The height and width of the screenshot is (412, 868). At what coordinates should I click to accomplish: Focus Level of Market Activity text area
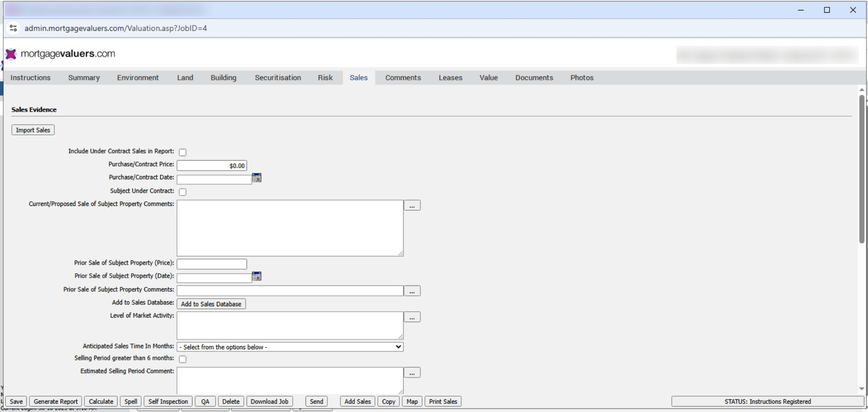point(290,326)
